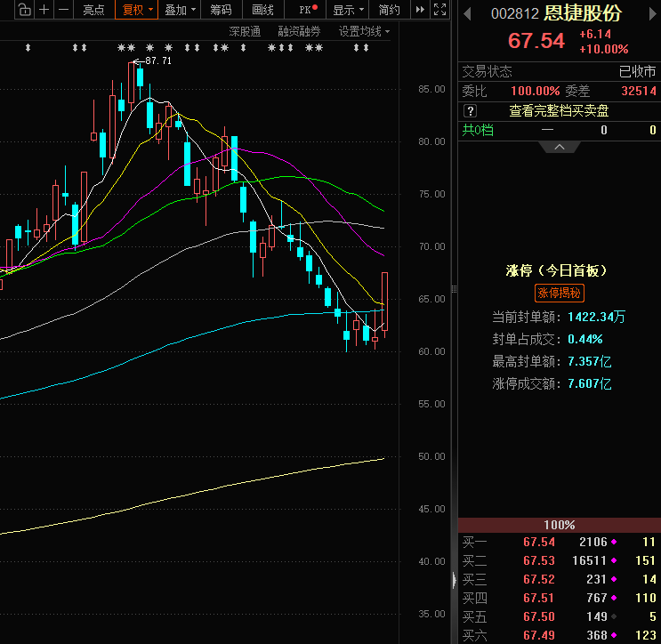Open the 设置均线 moving average dropdown
Viewport: 661px width, 644px height.
tap(364, 32)
